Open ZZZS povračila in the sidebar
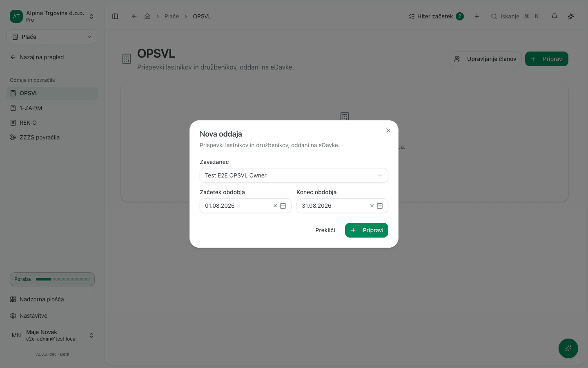Image resolution: width=588 pixels, height=368 pixels. pyautogui.click(x=52, y=137)
